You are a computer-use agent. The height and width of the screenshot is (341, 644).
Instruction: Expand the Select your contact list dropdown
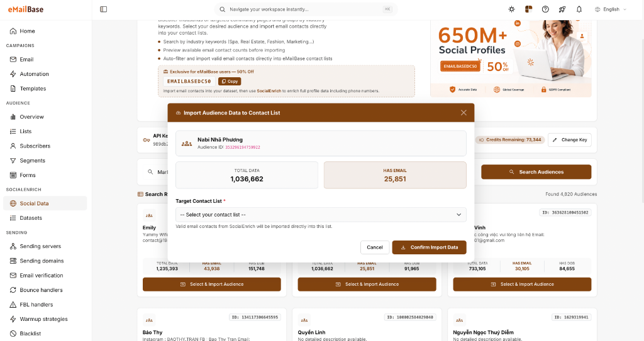click(321, 215)
